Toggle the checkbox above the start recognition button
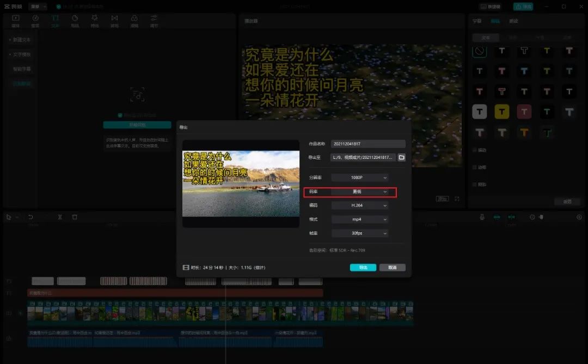 (120, 115)
